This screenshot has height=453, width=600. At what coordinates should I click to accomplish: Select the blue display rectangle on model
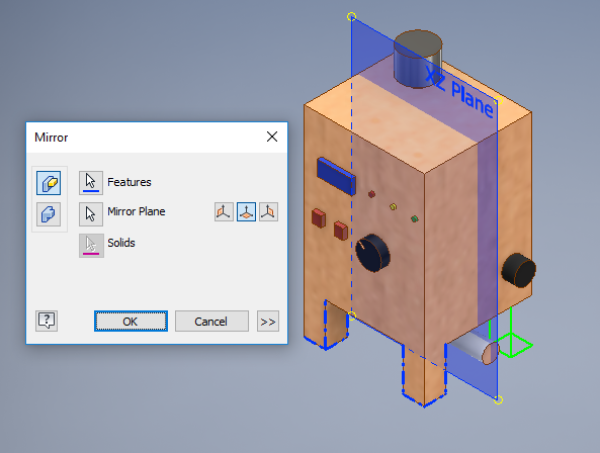pos(336,176)
